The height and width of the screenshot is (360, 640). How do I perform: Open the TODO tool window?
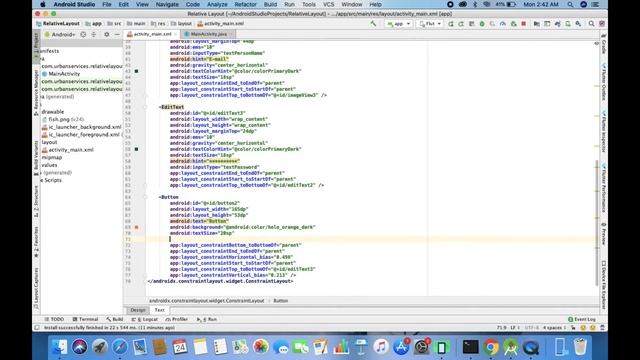[54, 319]
